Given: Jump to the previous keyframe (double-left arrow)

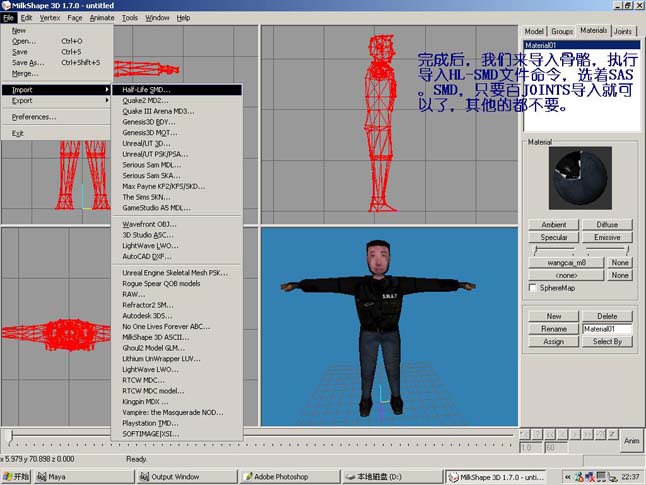Looking at the screenshot, I should 550,434.
